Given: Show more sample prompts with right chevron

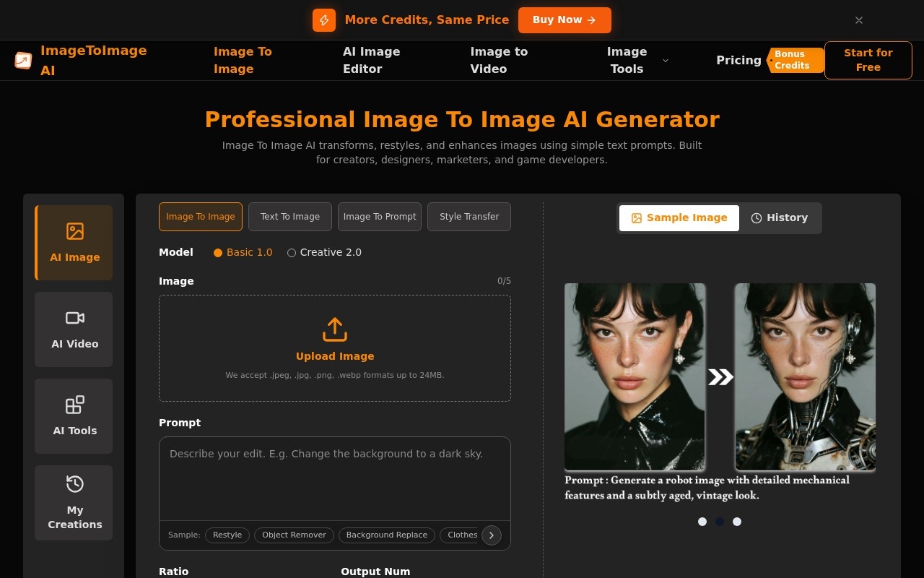Looking at the screenshot, I should click(x=492, y=535).
